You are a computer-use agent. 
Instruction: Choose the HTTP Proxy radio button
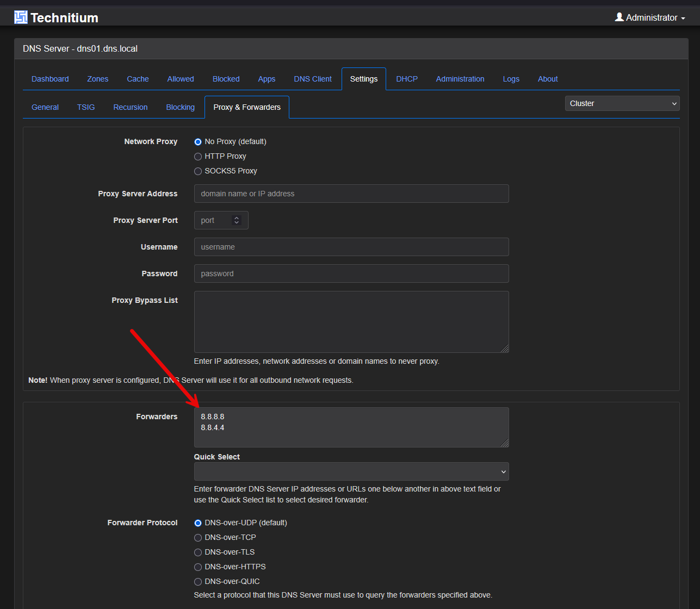click(198, 157)
